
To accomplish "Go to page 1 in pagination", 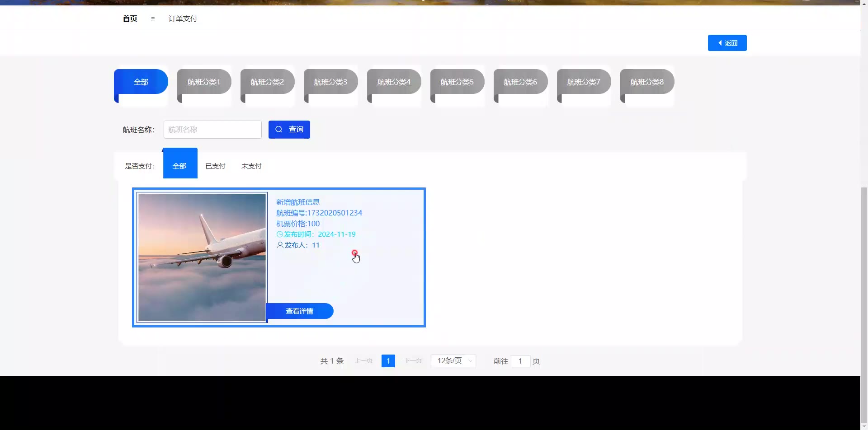I will (x=388, y=361).
